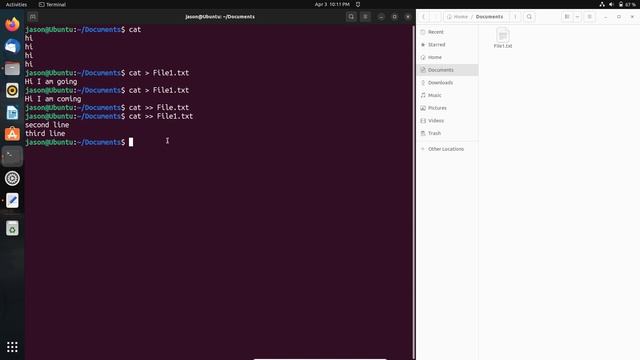Open the folder options kebab menu in Files
640x360 pixels.
tap(515, 17)
